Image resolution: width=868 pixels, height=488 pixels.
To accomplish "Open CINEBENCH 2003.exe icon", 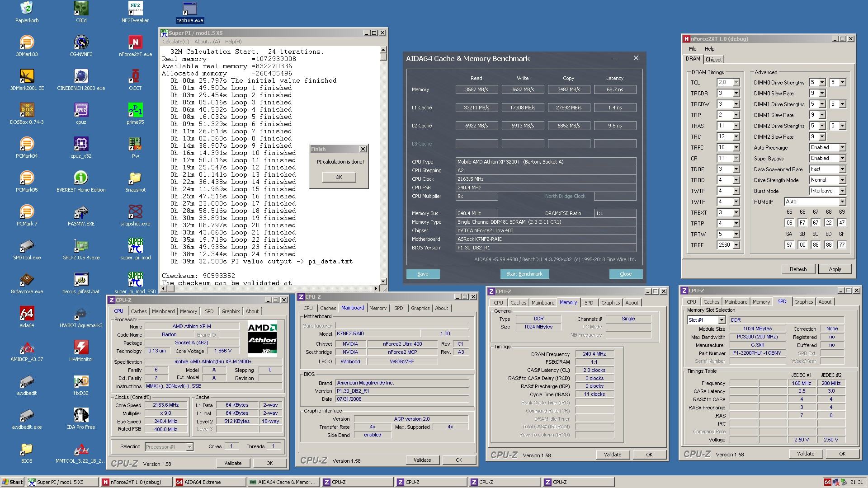I will pyautogui.click(x=81, y=80).
